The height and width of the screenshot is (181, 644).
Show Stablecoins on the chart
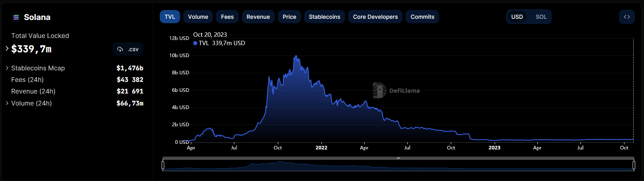(x=324, y=17)
